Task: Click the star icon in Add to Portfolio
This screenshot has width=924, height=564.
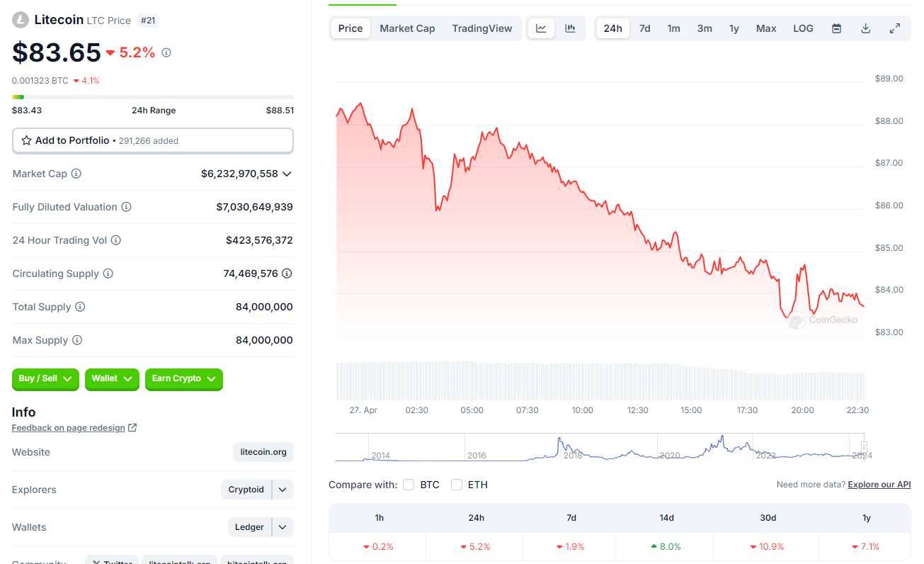Action: point(26,140)
